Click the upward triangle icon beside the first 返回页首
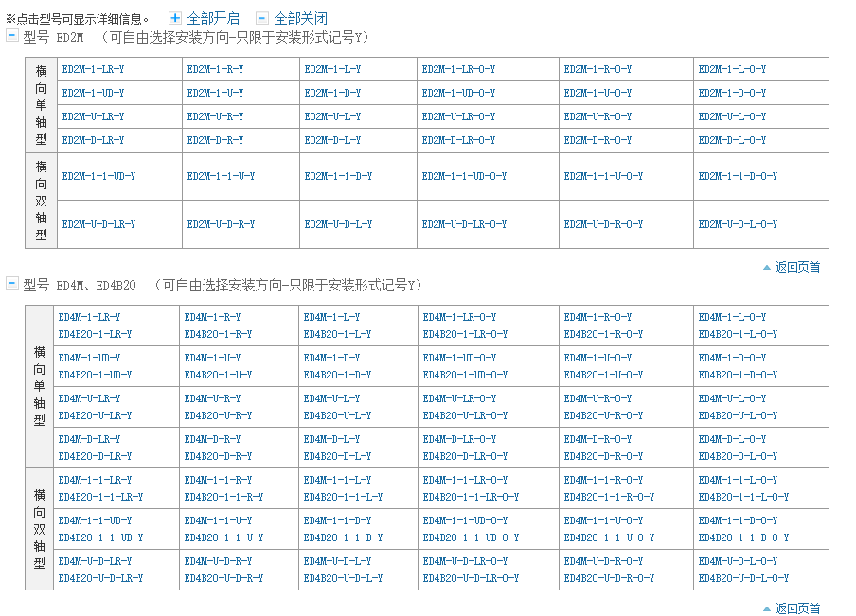This screenshot has width=856, height=616. [x=769, y=267]
